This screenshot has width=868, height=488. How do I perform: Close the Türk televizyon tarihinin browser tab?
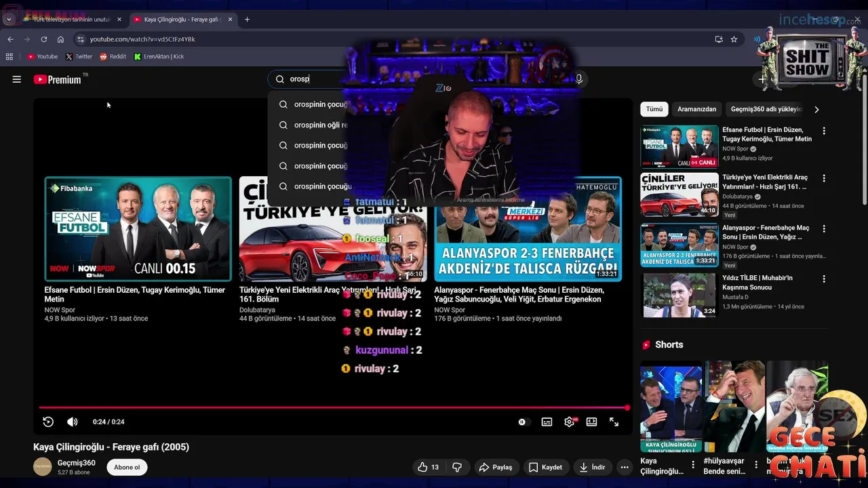(119, 20)
